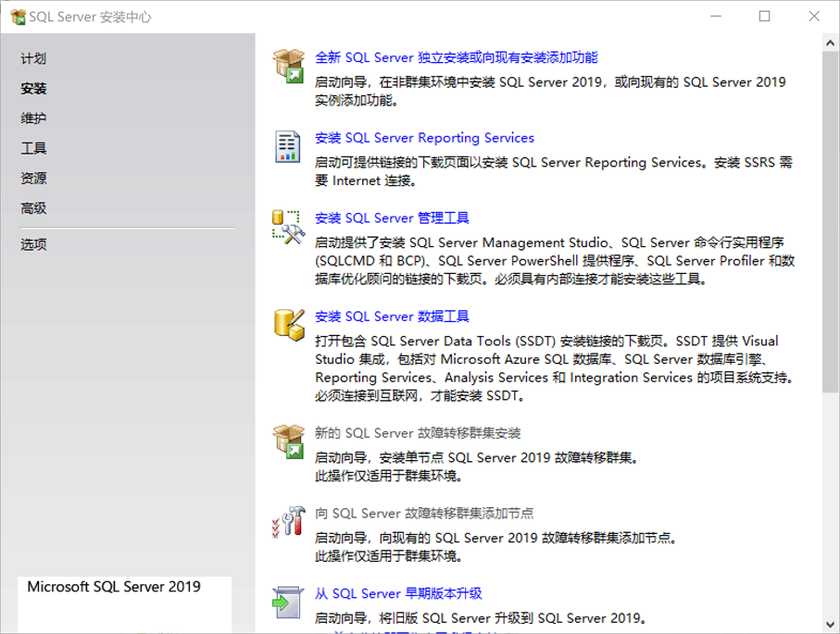Viewport: 840px width, 634px height.
Task: Open the 资源 page in sidebar
Action: click(x=33, y=179)
